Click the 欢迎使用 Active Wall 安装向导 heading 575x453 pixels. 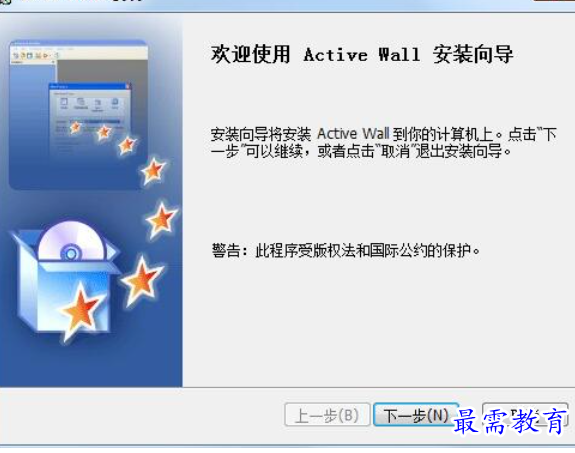(362, 54)
